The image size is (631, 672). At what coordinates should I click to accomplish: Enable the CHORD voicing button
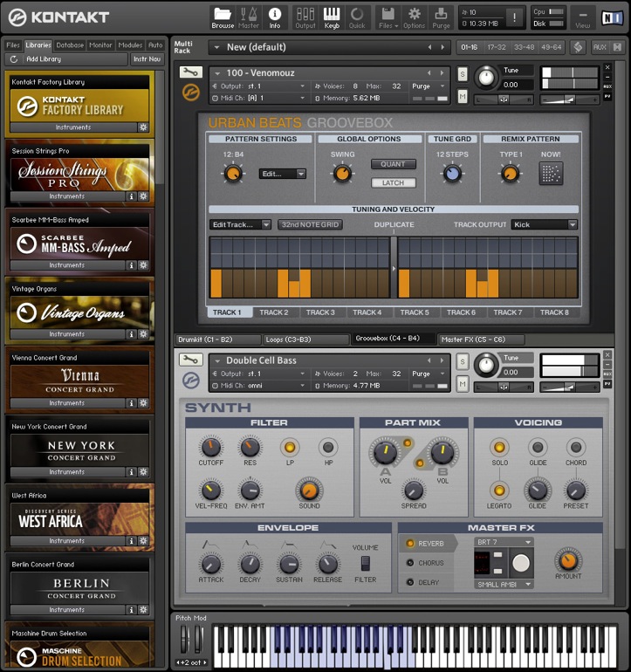[576, 448]
